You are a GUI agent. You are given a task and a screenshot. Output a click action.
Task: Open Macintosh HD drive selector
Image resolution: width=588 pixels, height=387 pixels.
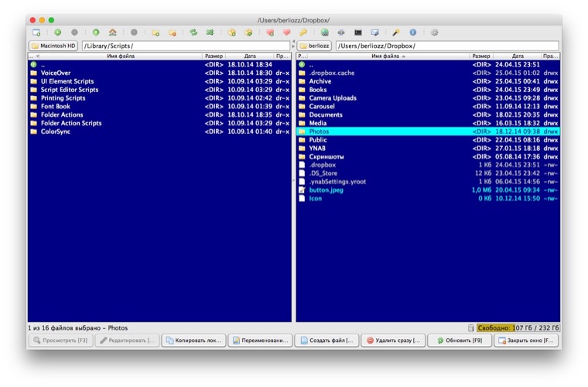(53, 46)
